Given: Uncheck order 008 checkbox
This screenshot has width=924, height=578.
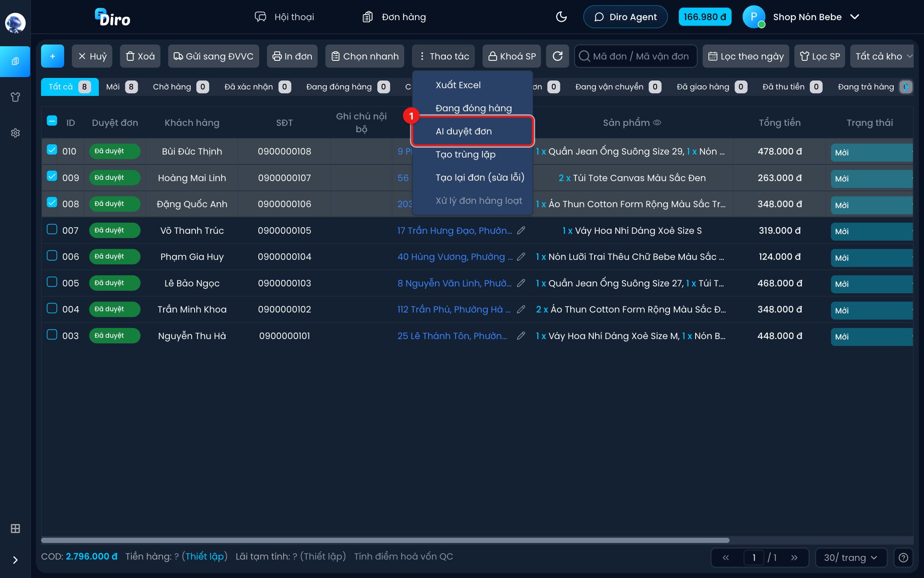Looking at the screenshot, I should tap(52, 203).
